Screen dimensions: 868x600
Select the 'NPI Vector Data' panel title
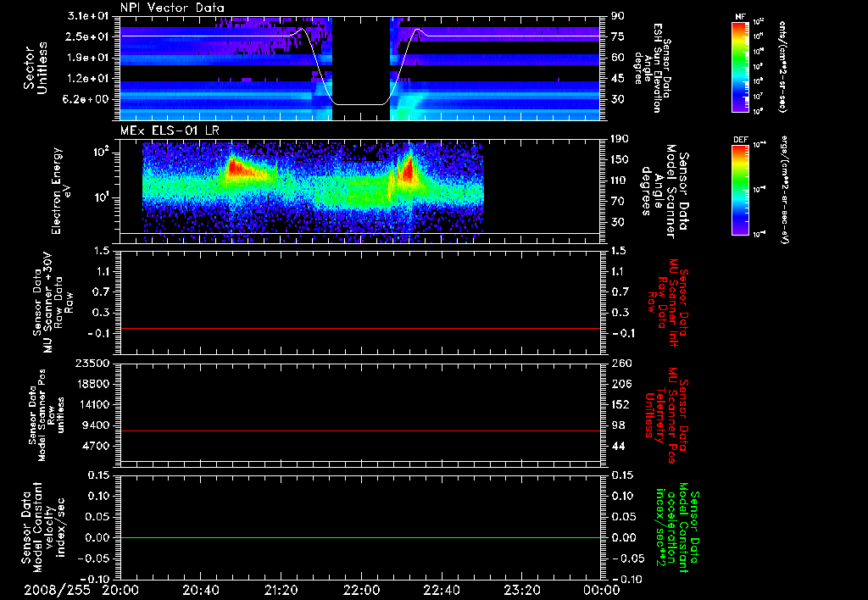(172, 8)
